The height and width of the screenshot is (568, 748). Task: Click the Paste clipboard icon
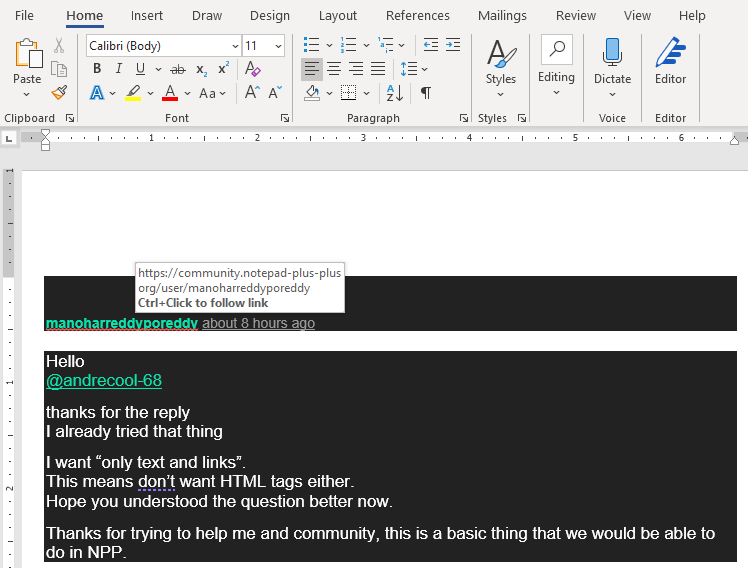point(28,53)
